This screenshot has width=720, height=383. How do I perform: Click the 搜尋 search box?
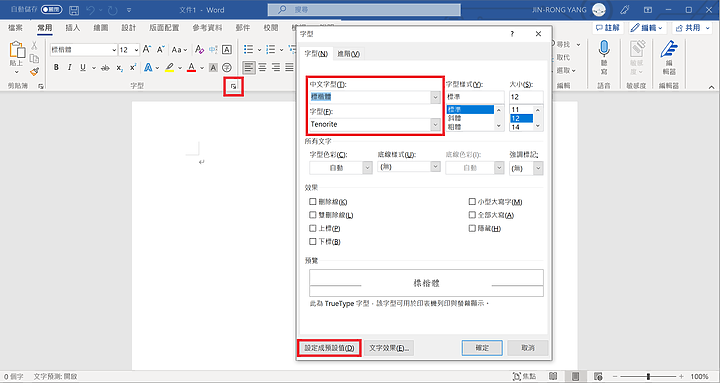[x=364, y=10]
